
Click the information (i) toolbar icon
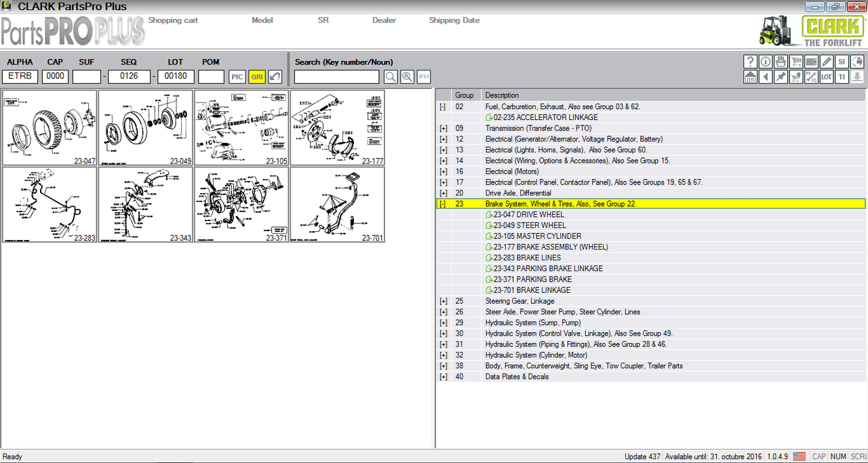[766, 61]
